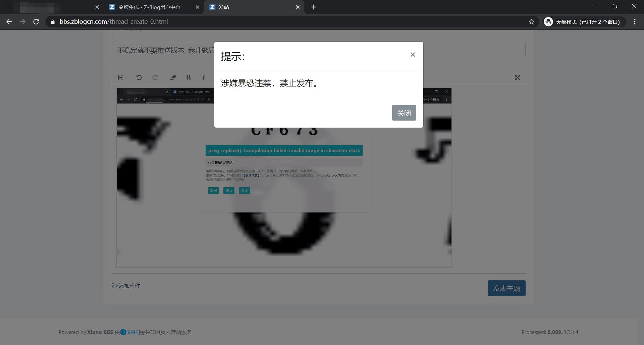Image resolution: width=644 pixels, height=345 pixels.
Task: Redo the edit in editor toolbar
Action: [155, 78]
